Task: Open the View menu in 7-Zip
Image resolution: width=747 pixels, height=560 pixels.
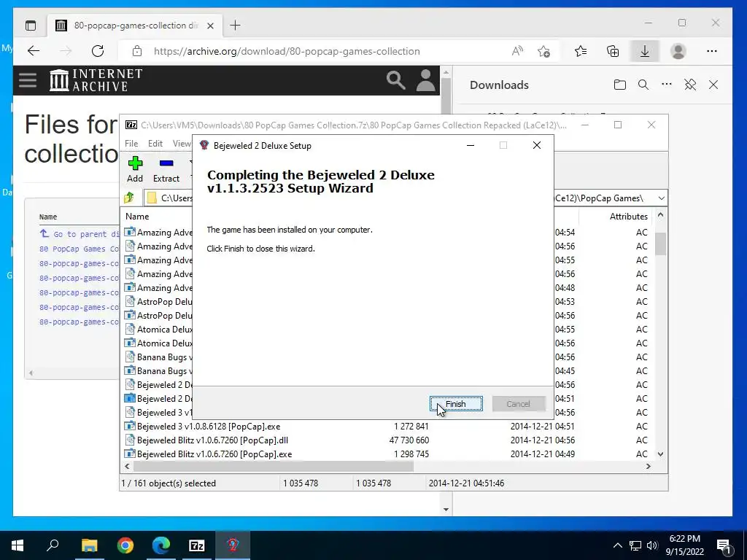Action: (x=182, y=144)
